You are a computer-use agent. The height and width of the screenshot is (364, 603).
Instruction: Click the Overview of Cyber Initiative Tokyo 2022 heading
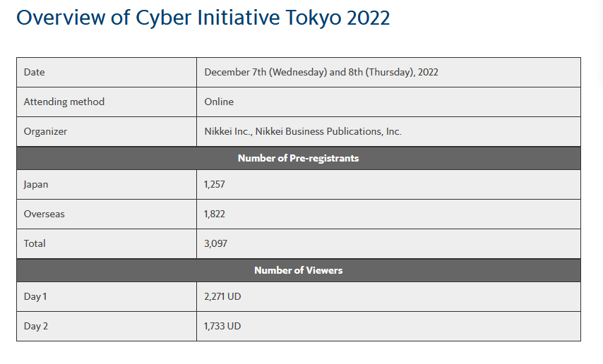[203, 18]
